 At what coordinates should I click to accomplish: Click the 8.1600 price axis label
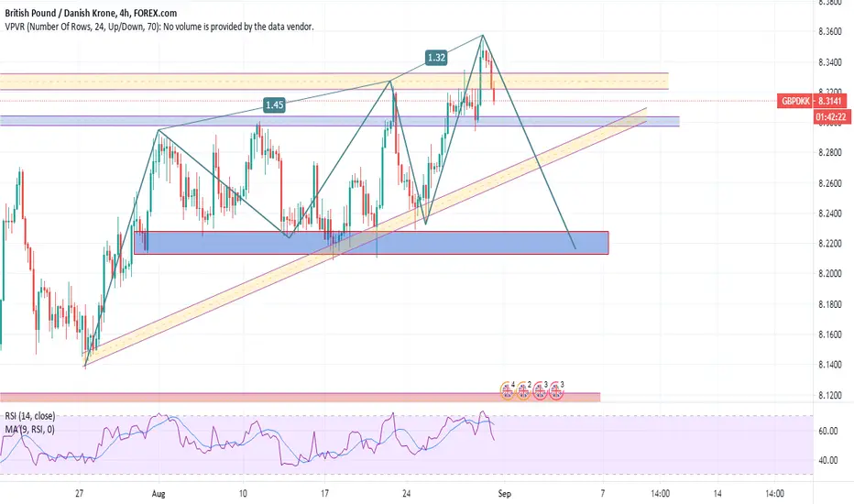(x=830, y=334)
